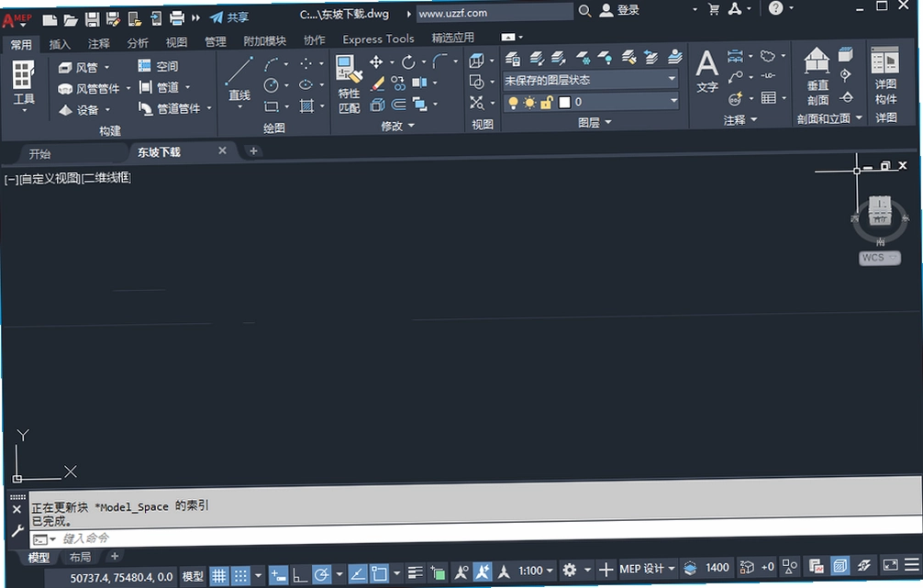Click the Fillet tool icon
923x588 pixels.
[x=439, y=61]
